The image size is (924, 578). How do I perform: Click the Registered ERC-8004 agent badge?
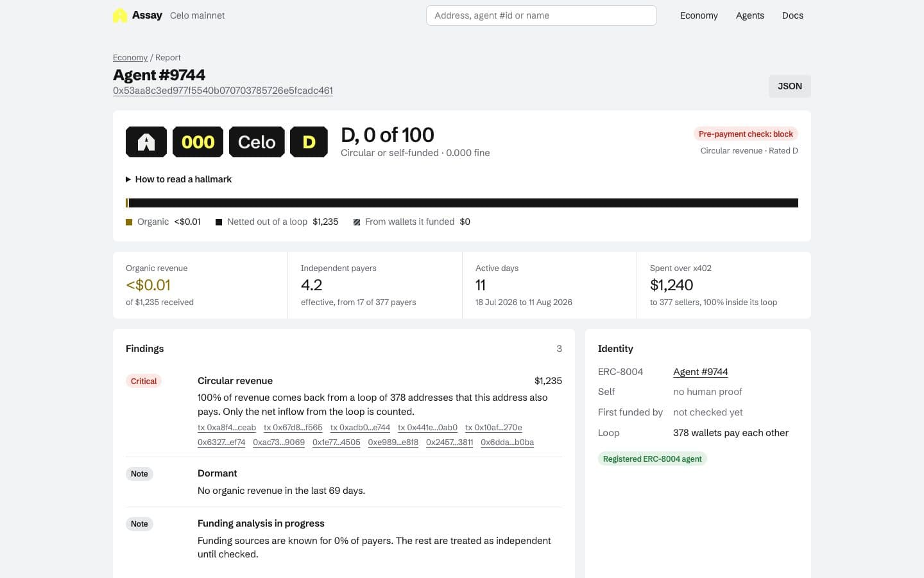653,459
